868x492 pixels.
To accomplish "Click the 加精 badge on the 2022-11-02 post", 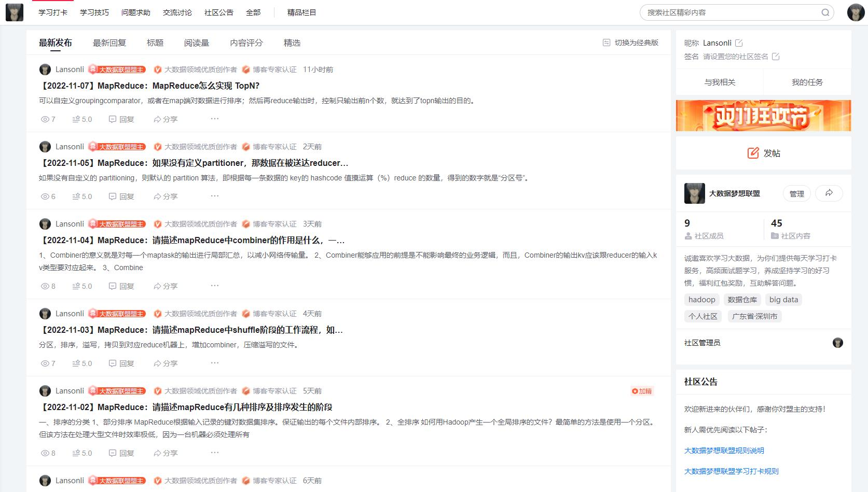I will 642,391.
